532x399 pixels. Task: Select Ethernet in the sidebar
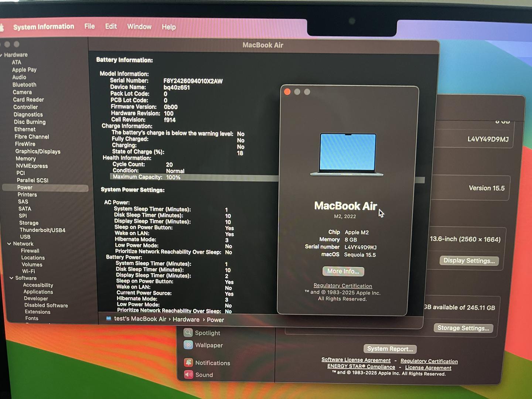point(25,129)
